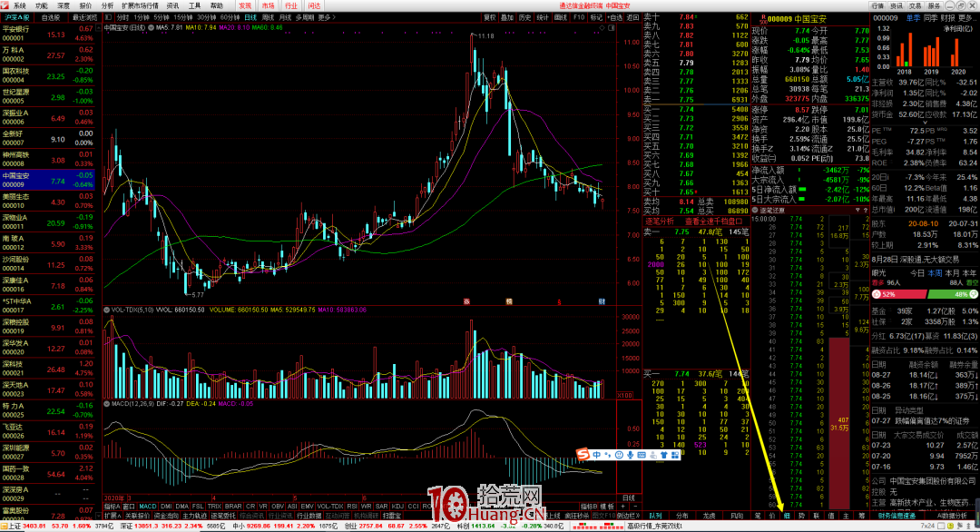Click 统计 chart toolbar button

pyautogui.click(x=543, y=17)
